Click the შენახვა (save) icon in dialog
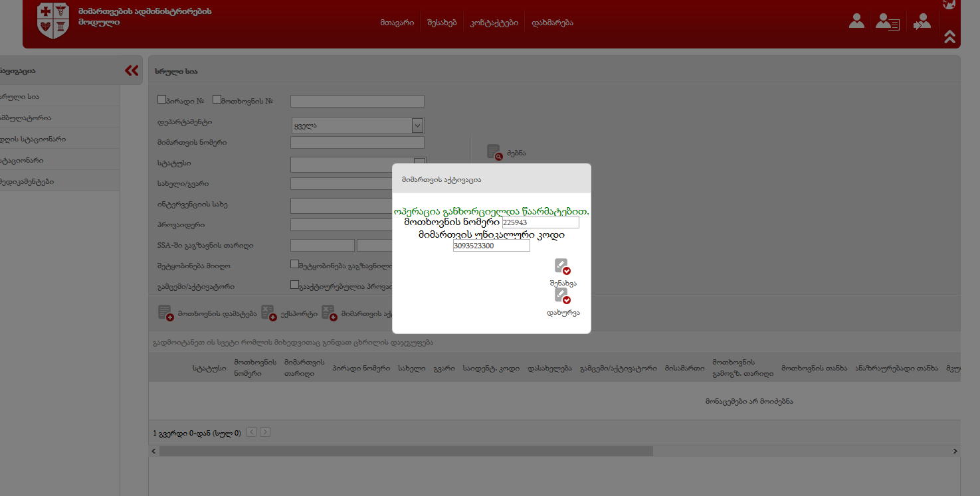The image size is (980, 496). (563, 266)
